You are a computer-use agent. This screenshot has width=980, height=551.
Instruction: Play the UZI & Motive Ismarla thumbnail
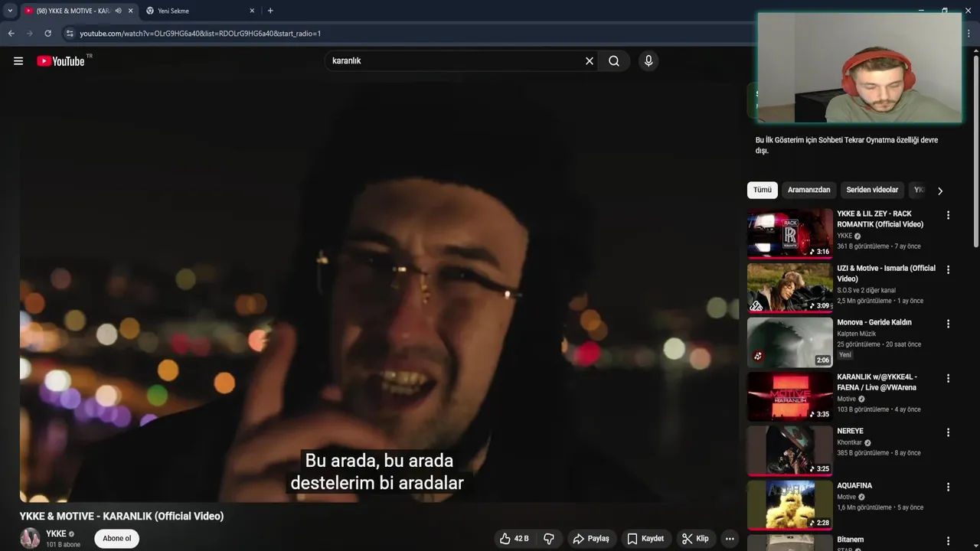789,287
